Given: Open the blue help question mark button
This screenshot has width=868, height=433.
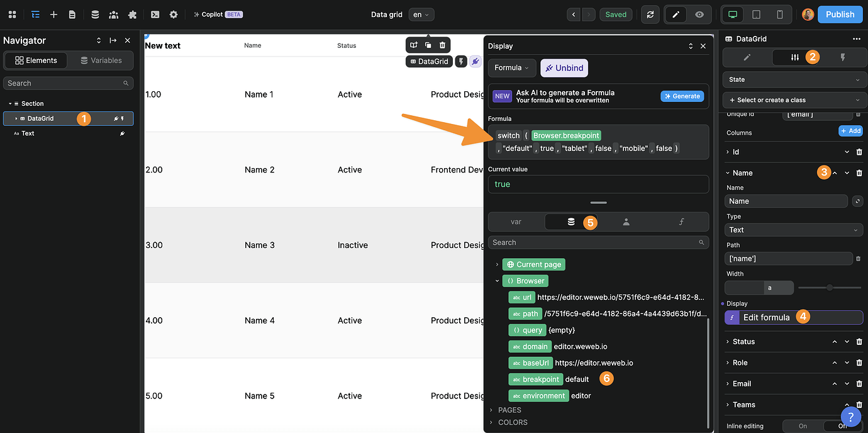Looking at the screenshot, I should pyautogui.click(x=850, y=416).
